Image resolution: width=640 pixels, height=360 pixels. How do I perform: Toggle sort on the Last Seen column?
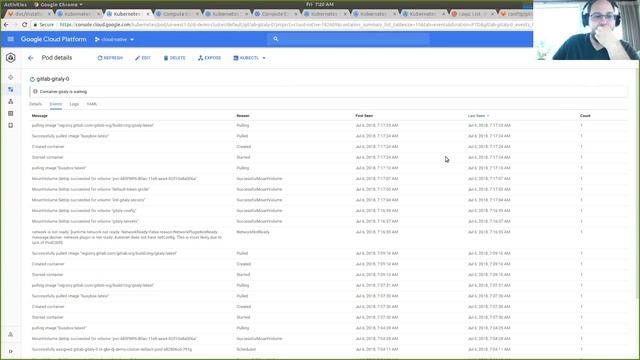(x=478, y=116)
